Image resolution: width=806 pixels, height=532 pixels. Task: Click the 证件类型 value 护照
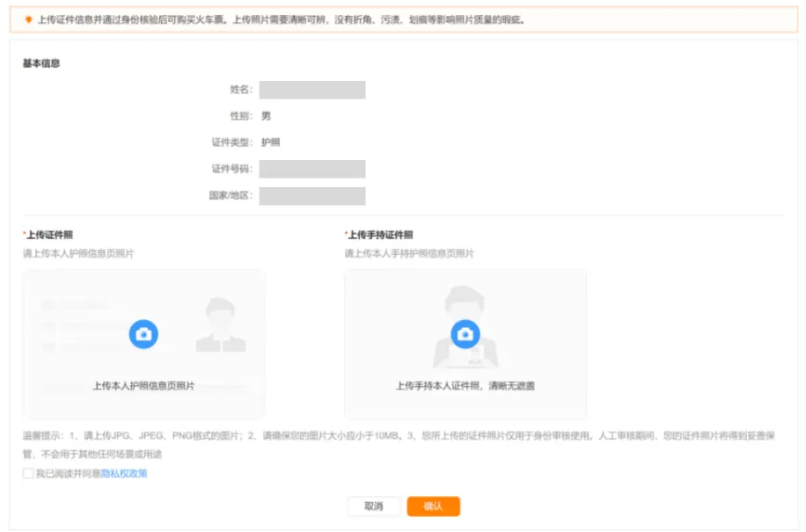pyautogui.click(x=271, y=142)
